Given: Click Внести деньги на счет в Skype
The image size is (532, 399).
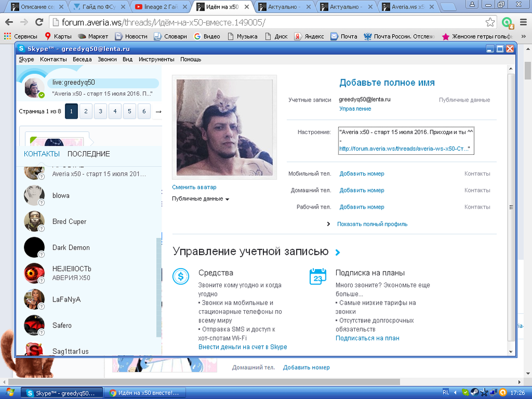Looking at the screenshot, I should click(243, 347).
